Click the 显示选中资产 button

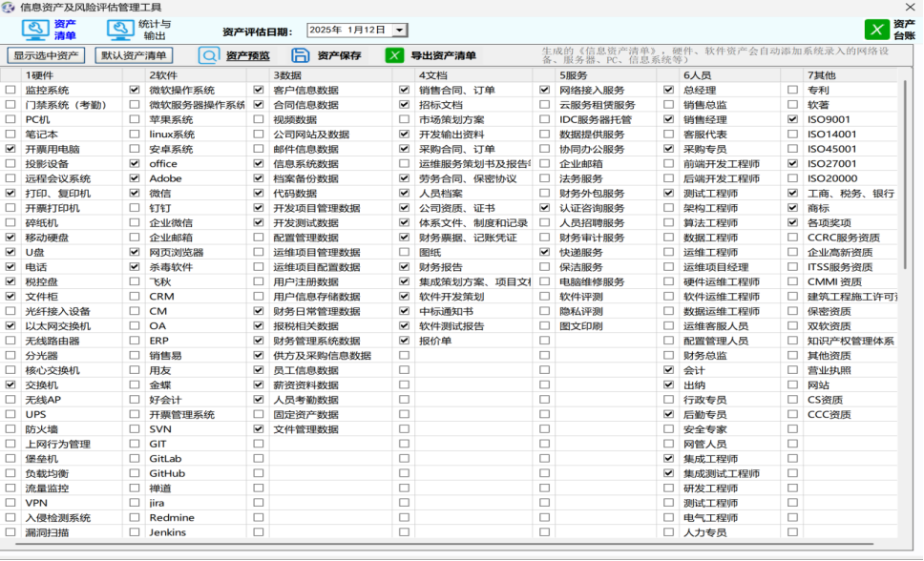(x=46, y=55)
